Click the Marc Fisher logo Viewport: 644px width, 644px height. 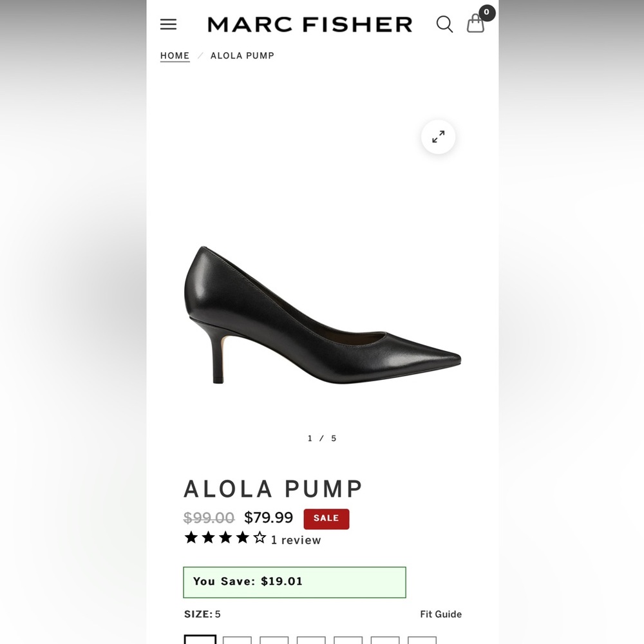point(309,24)
